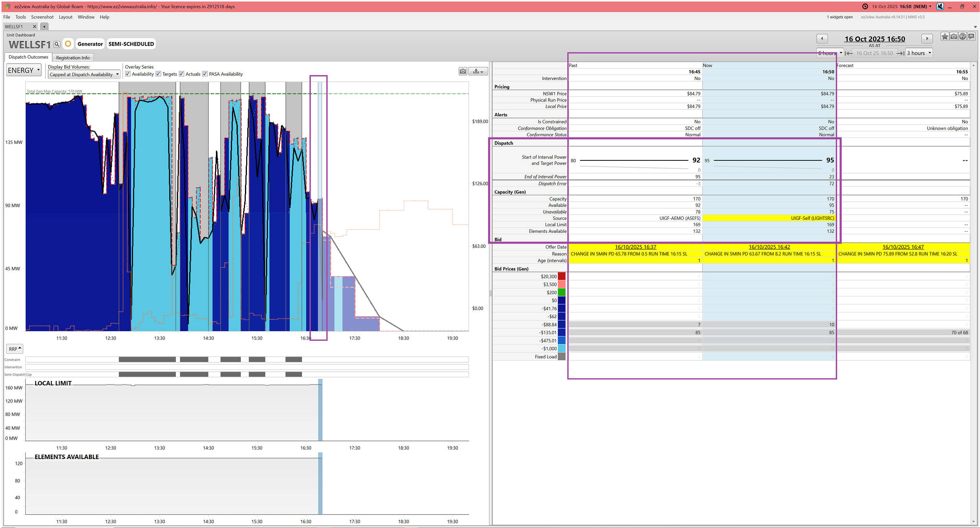Switch to the Registration Info tab
Viewport: 980px width, 528px height.
point(73,58)
